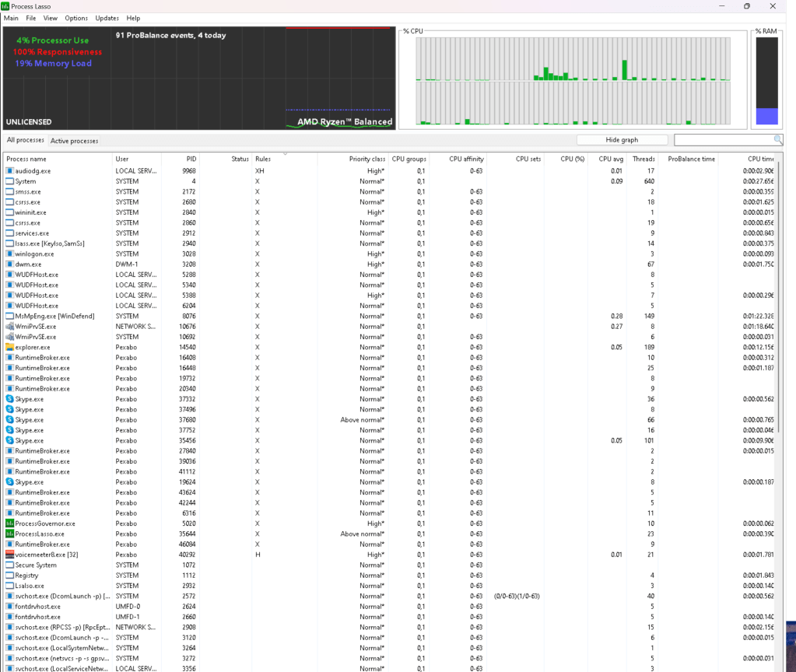Viewport: 796px width, 672px height.
Task: Click the Skype icon for PID 37496
Action: [x=9, y=409]
